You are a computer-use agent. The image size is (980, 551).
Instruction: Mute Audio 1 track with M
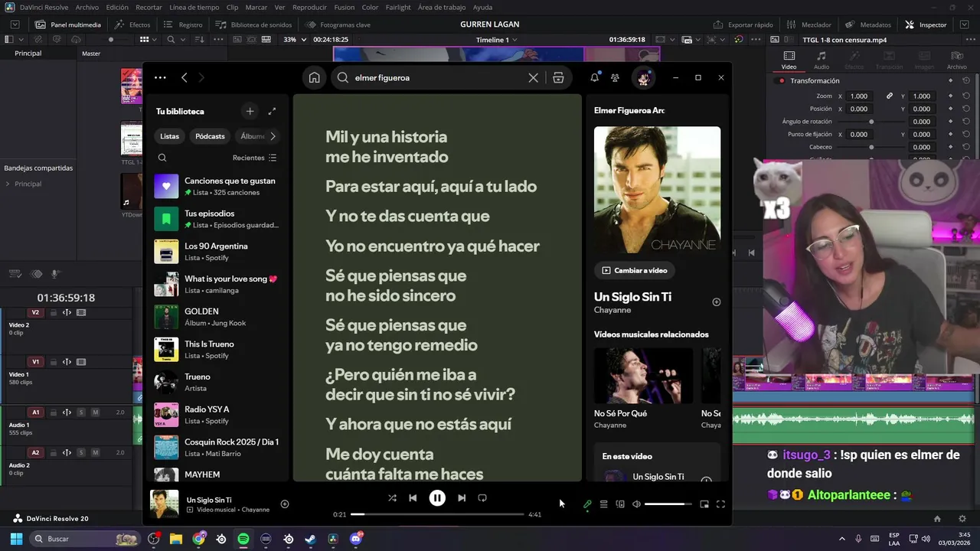click(95, 412)
